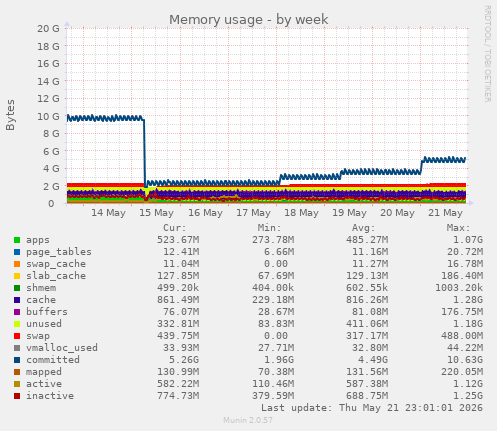Click the brown mapped legend swatch
This screenshot has height=431, width=497.
(x=17, y=372)
